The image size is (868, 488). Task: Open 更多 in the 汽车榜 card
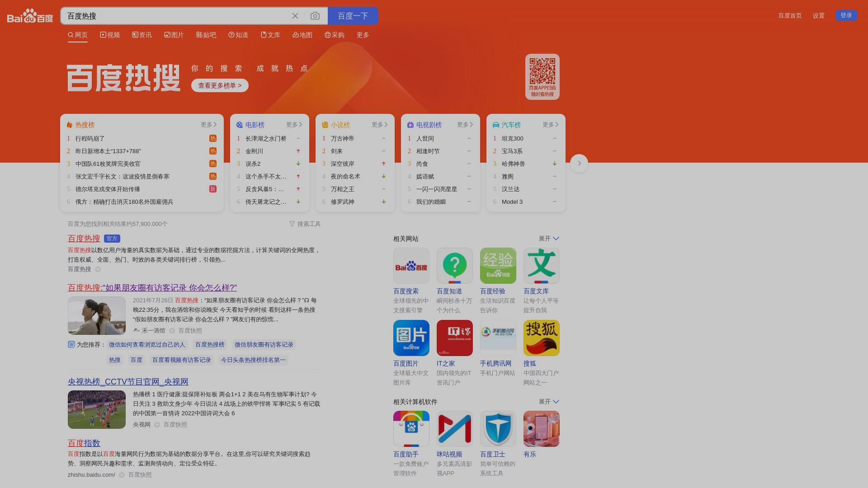551,125
